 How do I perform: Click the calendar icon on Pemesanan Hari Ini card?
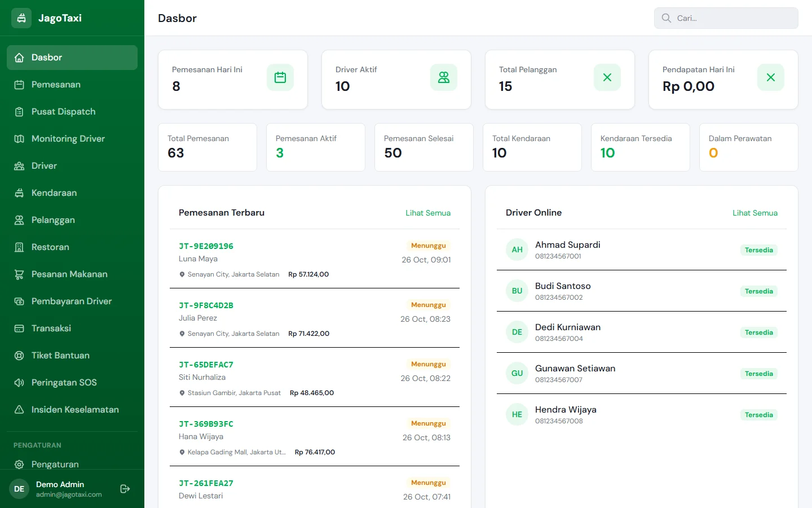coord(280,77)
